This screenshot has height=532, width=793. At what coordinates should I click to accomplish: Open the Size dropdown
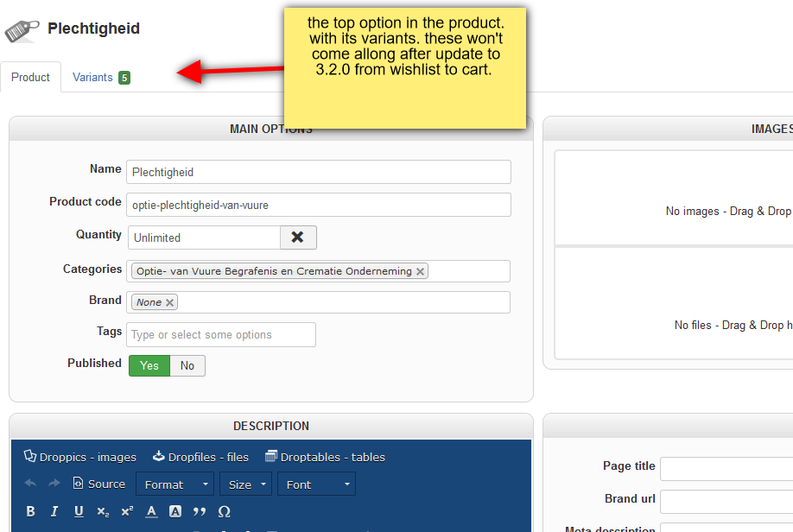246,484
